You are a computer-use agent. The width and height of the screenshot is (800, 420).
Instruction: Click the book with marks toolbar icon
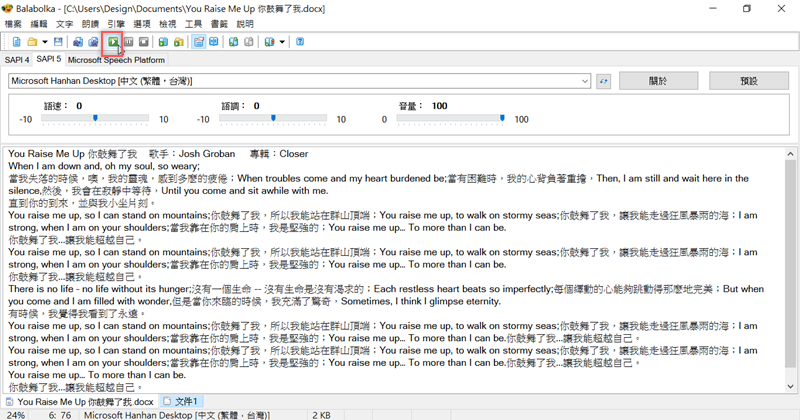pyautogui.click(x=269, y=42)
